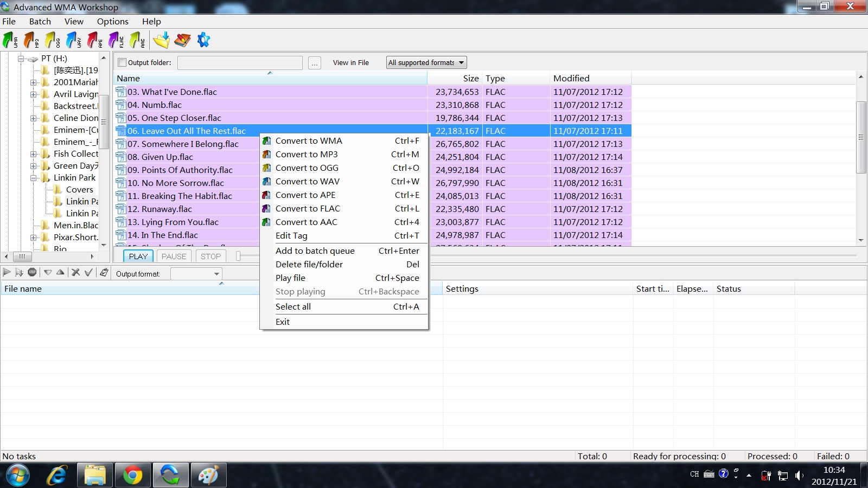The image size is (868, 488).
Task: Collapse the PT (H:) drive node
Action: 21,59
